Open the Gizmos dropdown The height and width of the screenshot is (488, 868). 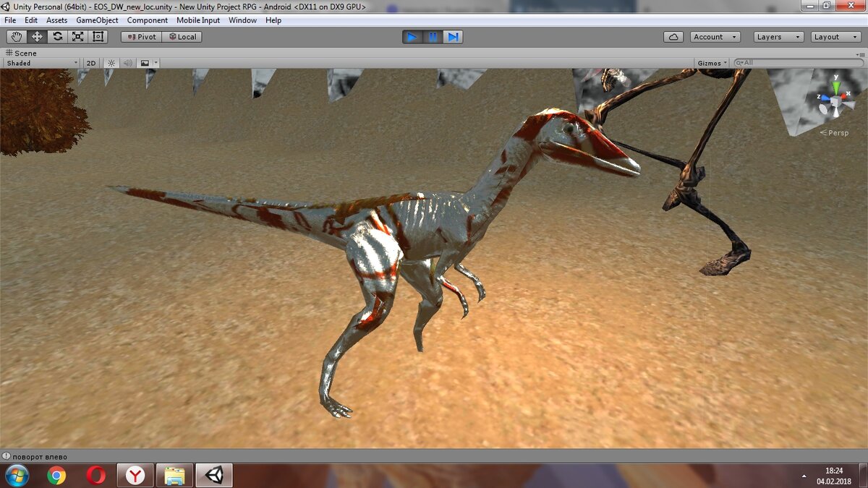(712, 63)
